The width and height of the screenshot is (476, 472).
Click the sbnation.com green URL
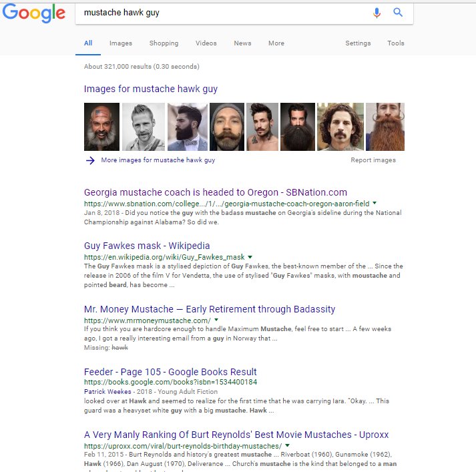(227, 204)
